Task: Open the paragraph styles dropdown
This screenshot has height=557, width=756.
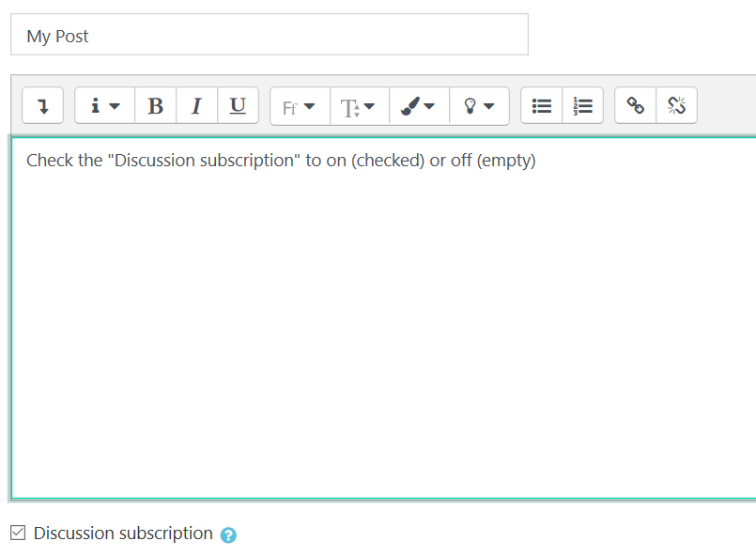Action: pyautogui.click(x=103, y=105)
